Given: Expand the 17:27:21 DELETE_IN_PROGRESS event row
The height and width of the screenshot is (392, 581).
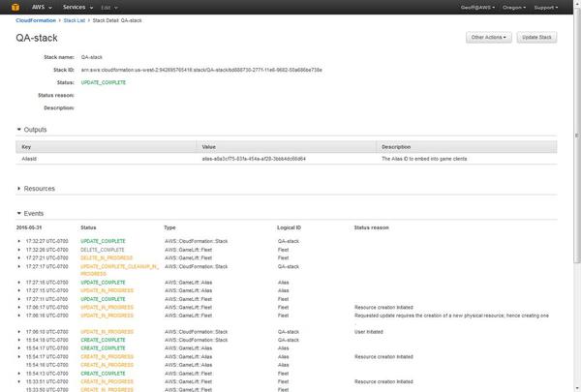Looking at the screenshot, I should [19, 257].
